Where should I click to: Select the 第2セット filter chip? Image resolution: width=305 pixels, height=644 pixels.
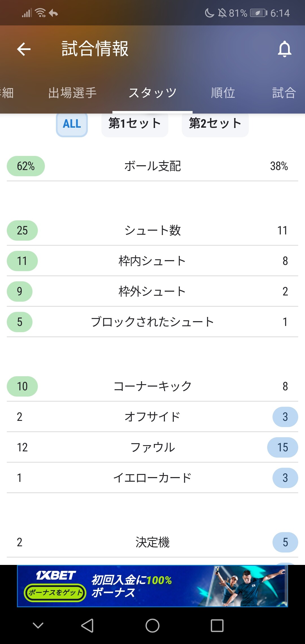tap(215, 124)
